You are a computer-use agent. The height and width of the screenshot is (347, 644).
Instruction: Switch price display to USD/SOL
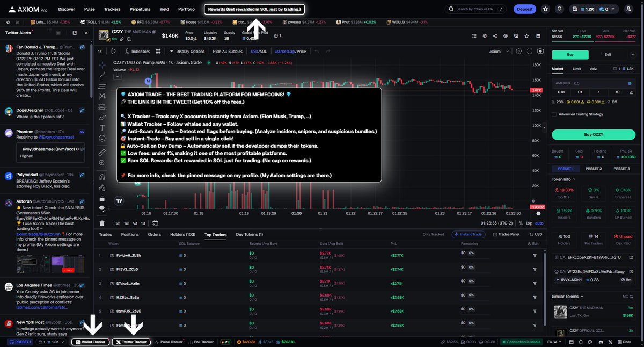coord(259,52)
